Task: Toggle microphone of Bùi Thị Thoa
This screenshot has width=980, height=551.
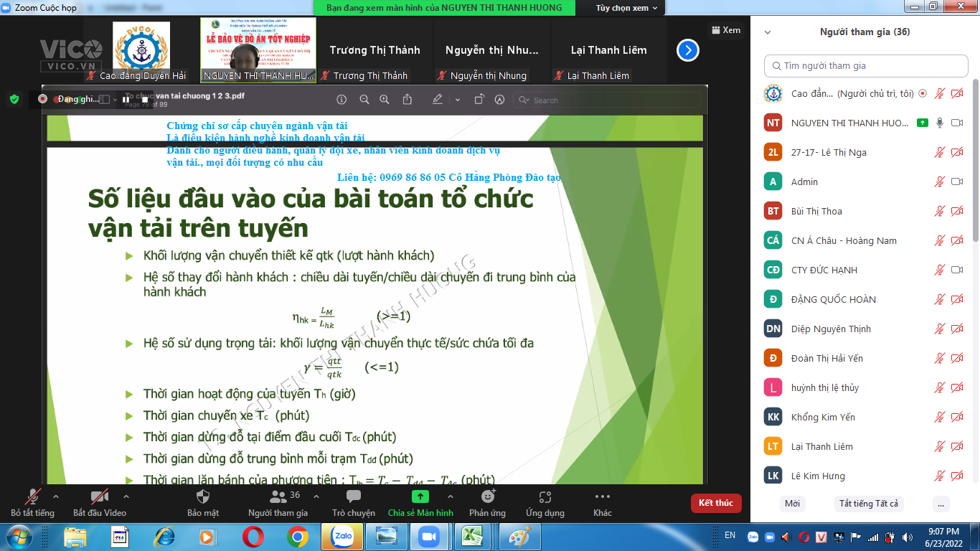Action: [940, 211]
